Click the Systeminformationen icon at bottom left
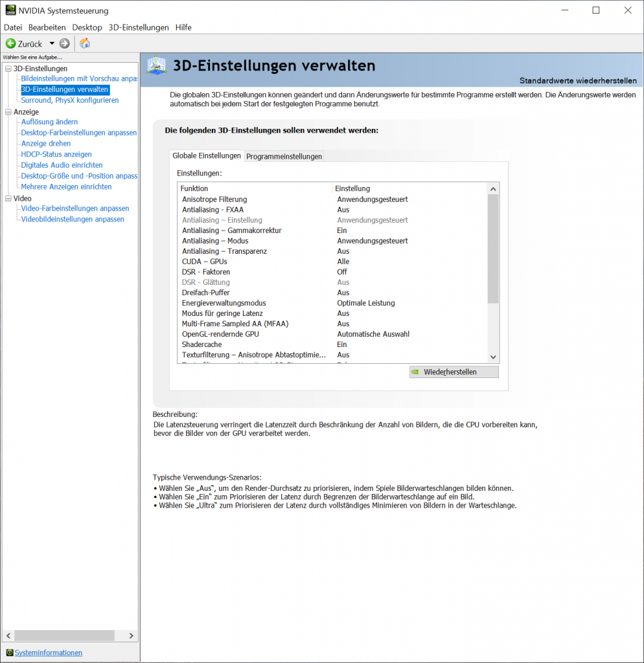This screenshot has height=663, width=644. point(10,653)
